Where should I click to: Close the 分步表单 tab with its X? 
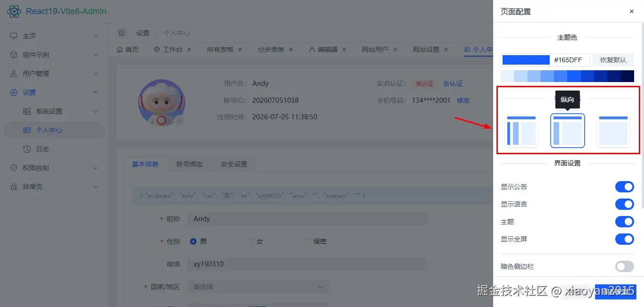pyautogui.click(x=291, y=50)
